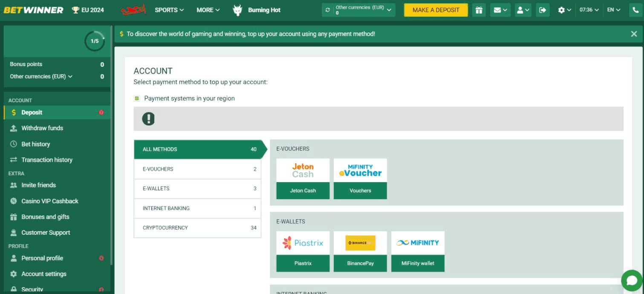
Task: Select the CRYPTOCURRENCY payment category
Action: [x=197, y=228]
